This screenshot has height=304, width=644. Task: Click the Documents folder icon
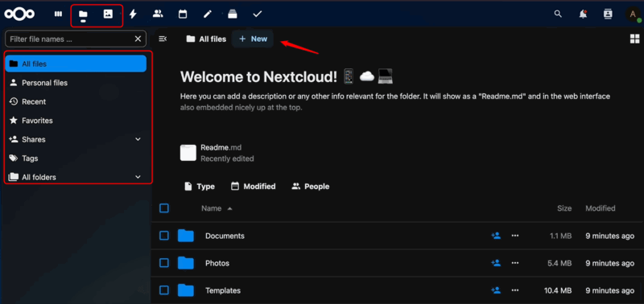(x=186, y=236)
